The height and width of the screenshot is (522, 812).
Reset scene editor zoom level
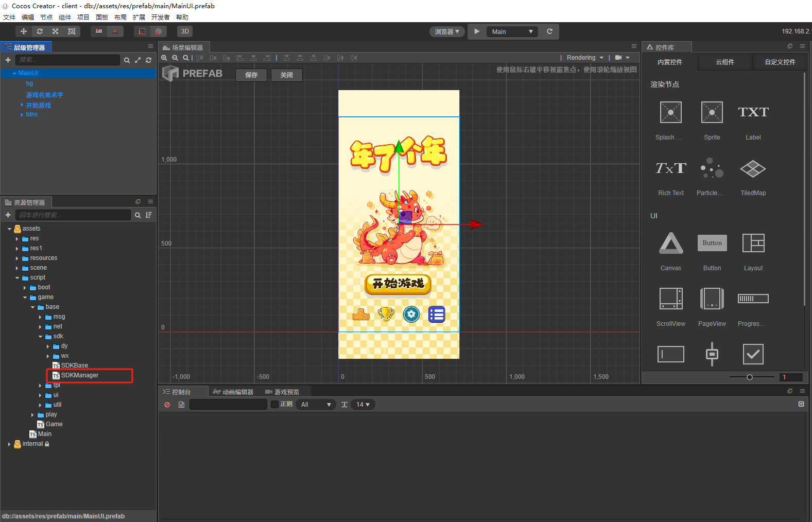186,58
